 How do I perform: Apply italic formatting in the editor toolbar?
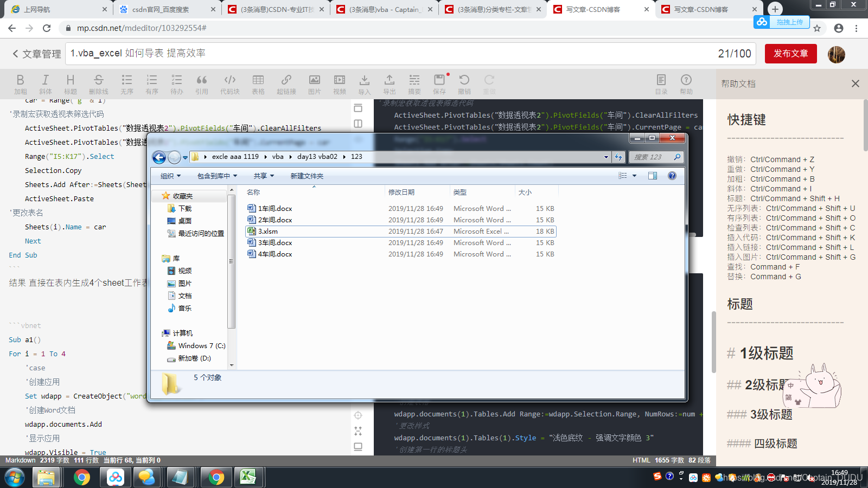point(46,84)
